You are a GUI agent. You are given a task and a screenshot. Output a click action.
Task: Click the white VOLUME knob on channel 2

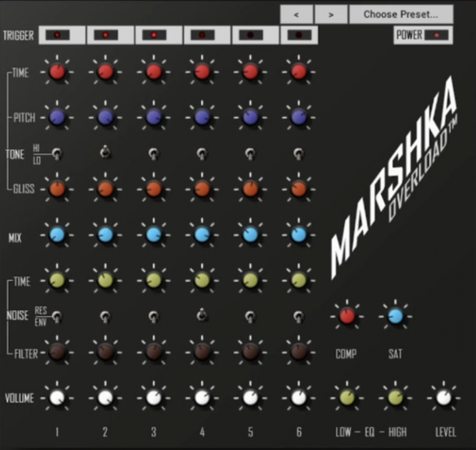pos(105,398)
